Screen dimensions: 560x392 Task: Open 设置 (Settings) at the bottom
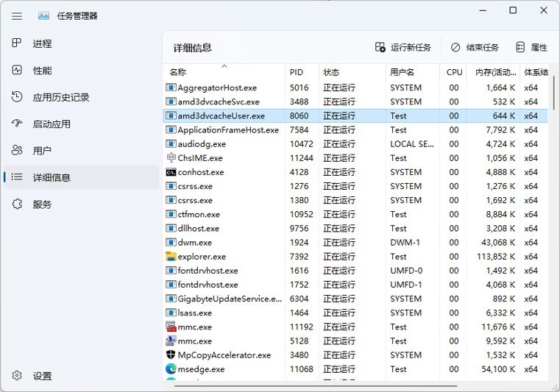click(81, 376)
